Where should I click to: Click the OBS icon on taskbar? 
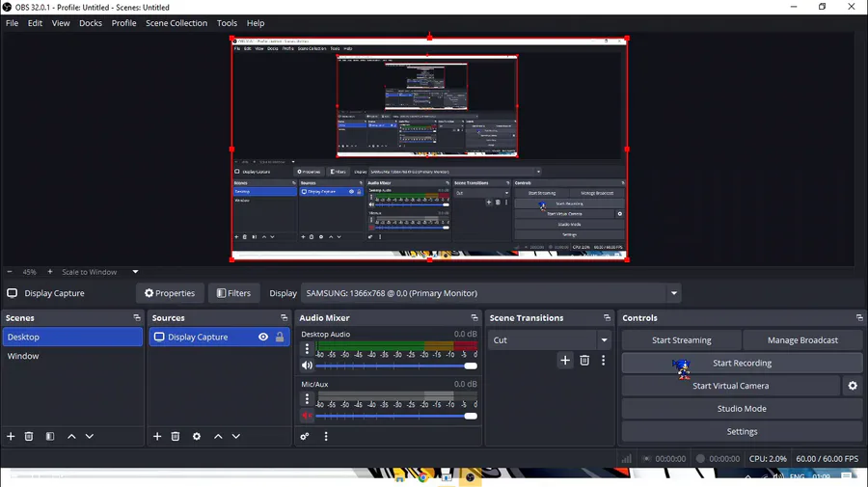470,477
